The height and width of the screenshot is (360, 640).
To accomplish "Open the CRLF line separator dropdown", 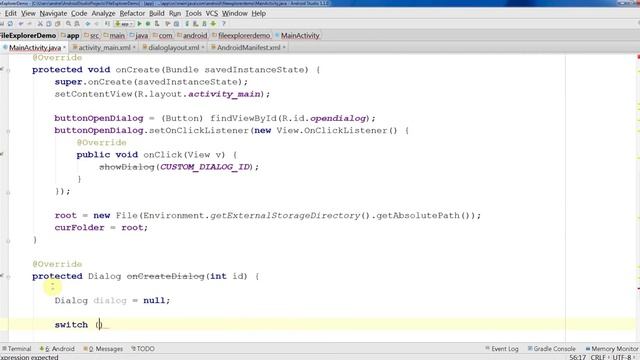I will tap(599, 357).
